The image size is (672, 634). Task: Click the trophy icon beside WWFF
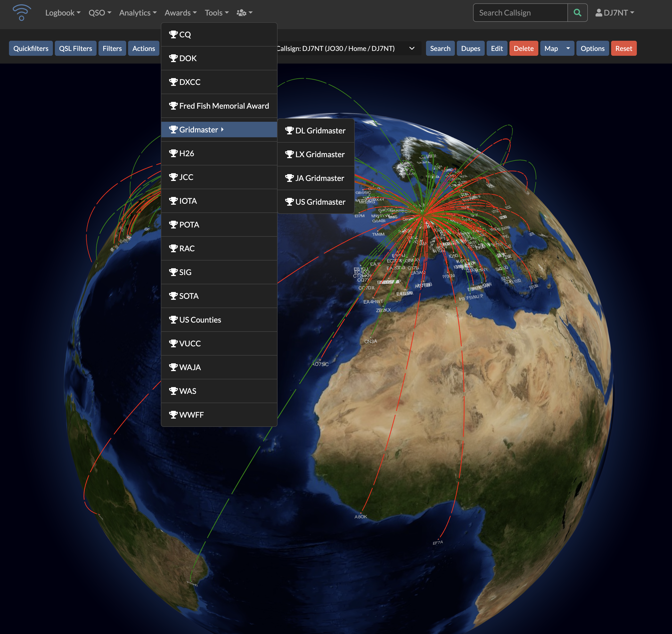pos(173,415)
